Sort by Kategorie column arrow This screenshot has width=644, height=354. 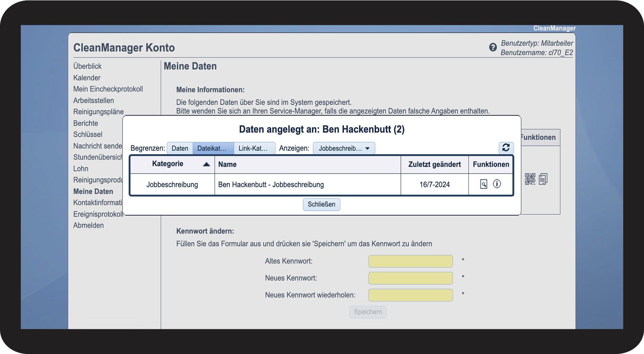206,164
